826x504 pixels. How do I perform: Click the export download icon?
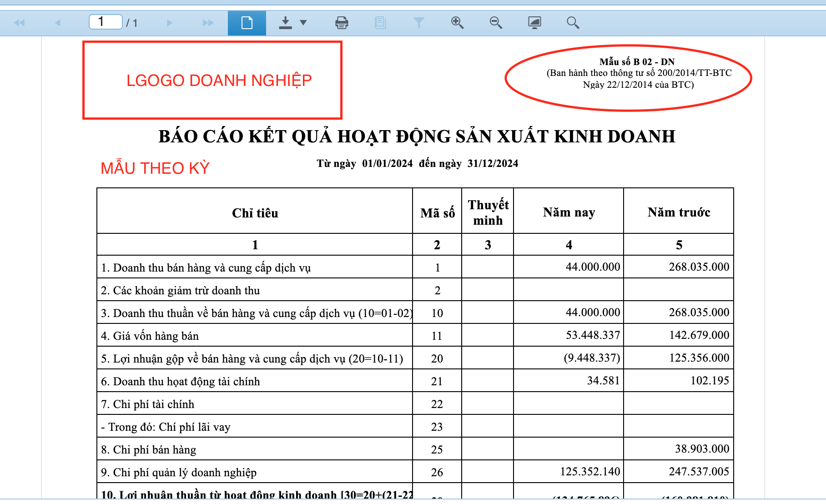285,23
